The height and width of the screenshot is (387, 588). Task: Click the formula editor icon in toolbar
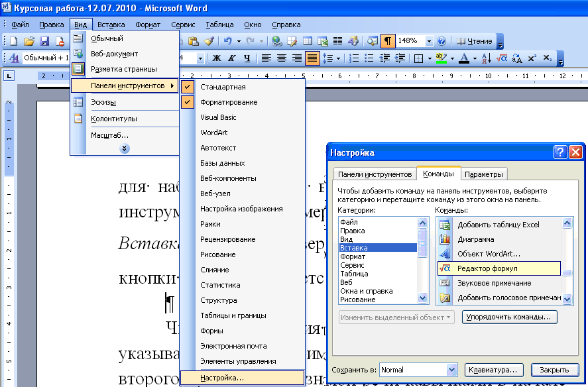(x=502, y=58)
